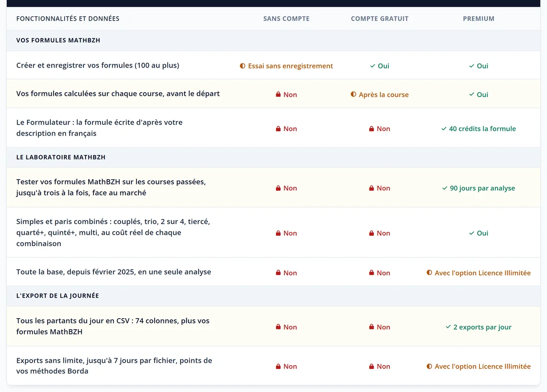
Task: Click the lock icon in CSV export free account cell
Action: [372, 327]
